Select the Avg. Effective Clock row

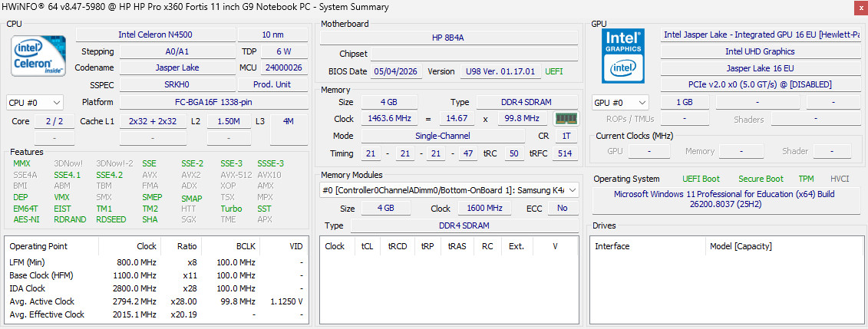(x=156, y=314)
